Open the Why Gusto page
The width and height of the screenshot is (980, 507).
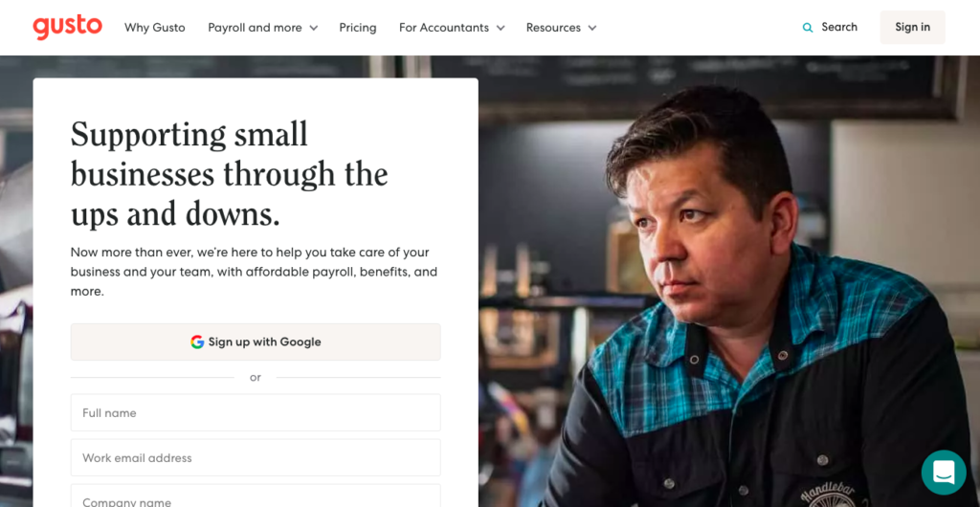[155, 28]
